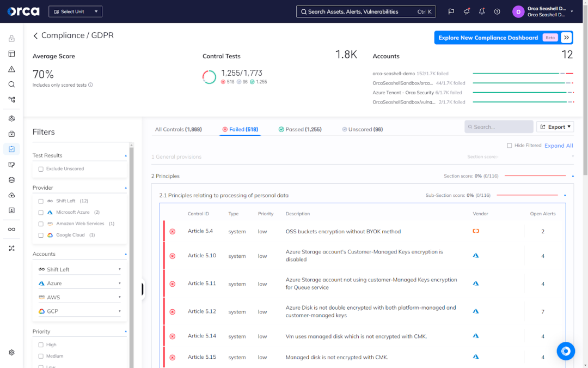Screen dimensions: 588x368
Task: Click the back chevron beside Compliance / GDPR
Action: pos(35,35)
